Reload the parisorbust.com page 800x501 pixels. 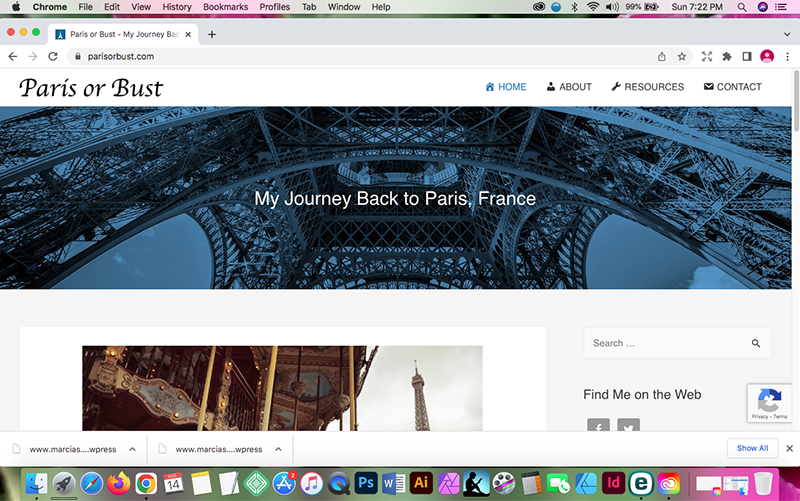[53, 56]
